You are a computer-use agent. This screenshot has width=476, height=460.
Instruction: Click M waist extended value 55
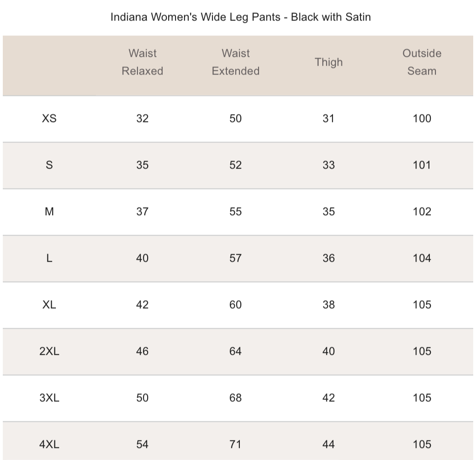pos(236,211)
